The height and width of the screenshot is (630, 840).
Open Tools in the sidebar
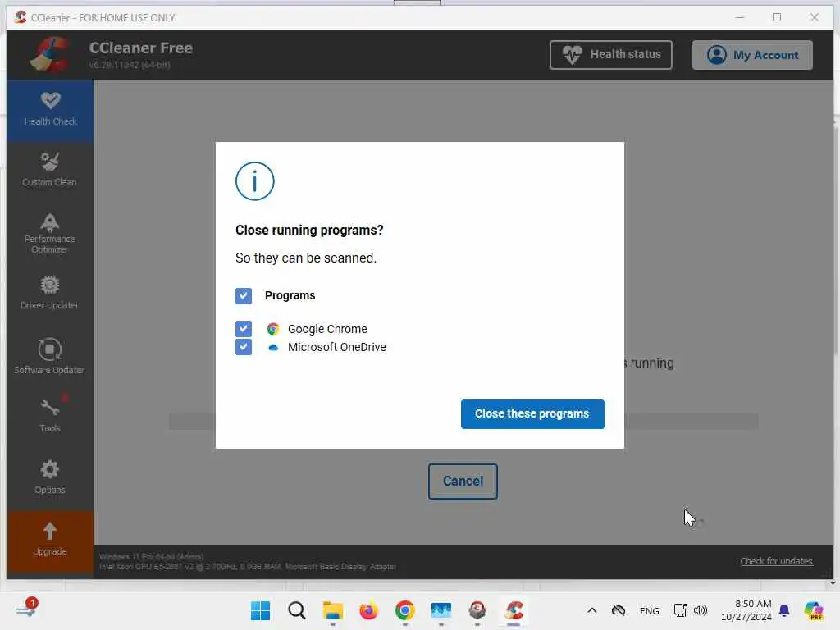pyautogui.click(x=50, y=415)
